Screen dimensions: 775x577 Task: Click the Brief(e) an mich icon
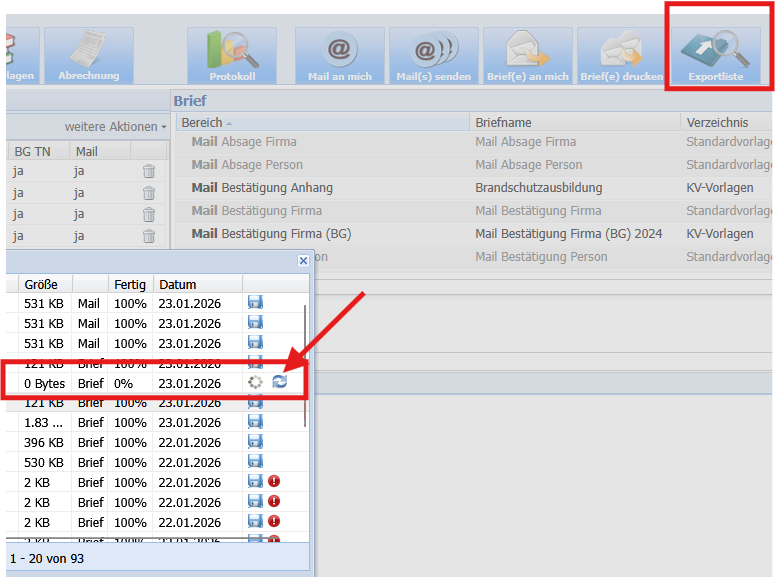coord(527,56)
